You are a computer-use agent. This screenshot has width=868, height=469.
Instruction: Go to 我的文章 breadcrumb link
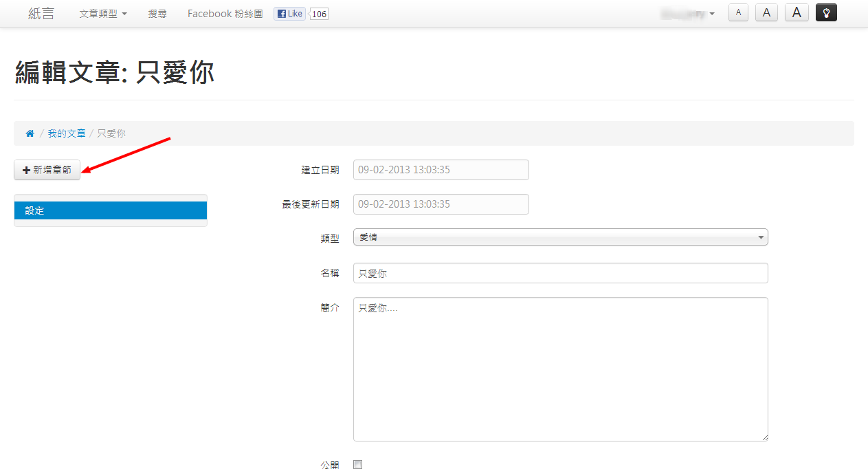tap(67, 133)
